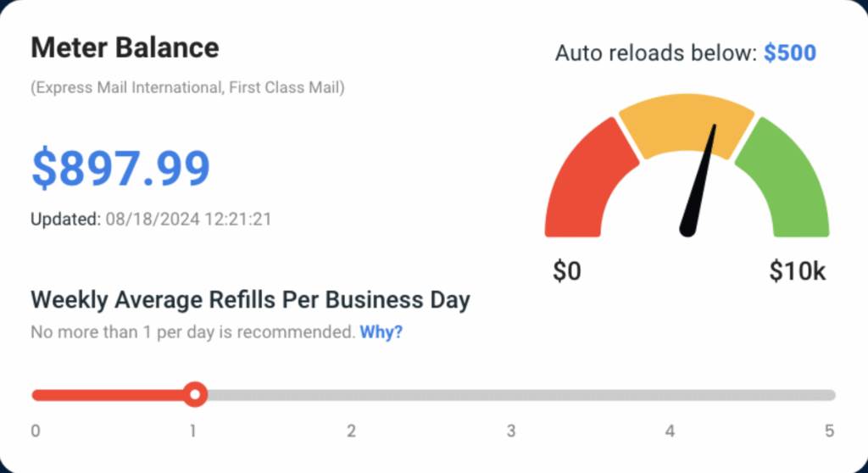Open the "Why?" recommendation link
Viewport: 868px width, 473px height.
tap(381, 332)
